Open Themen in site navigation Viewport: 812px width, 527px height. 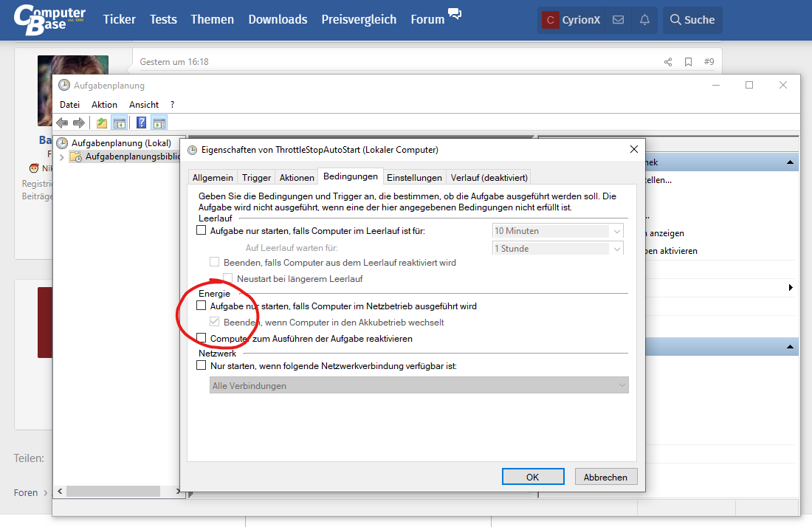pos(213,20)
